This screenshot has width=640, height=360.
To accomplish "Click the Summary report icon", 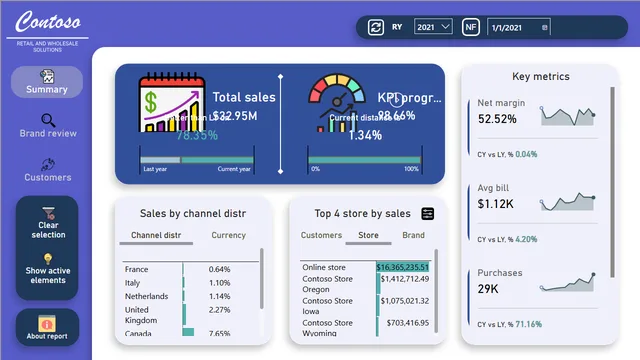I will coord(47,76).
